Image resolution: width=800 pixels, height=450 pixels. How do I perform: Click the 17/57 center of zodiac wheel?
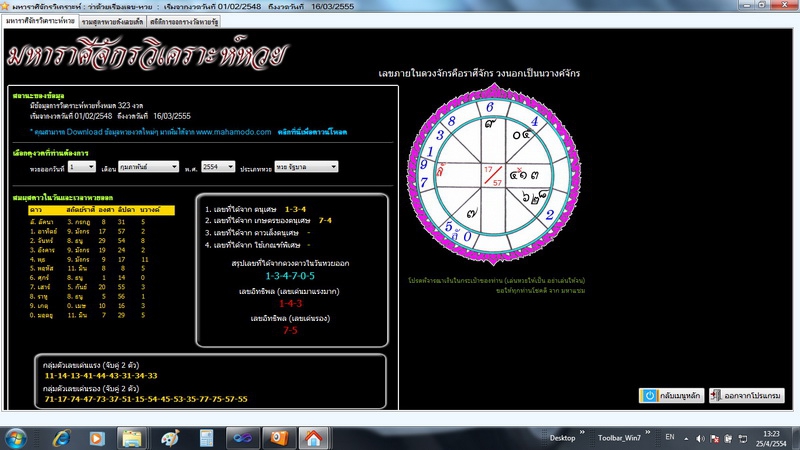click(x=493, y=176)
